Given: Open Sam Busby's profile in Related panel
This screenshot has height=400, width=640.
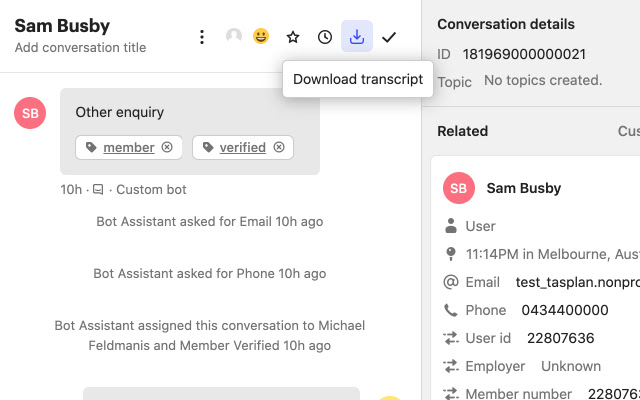Looking at the screenshot, I should pos(524,188).
